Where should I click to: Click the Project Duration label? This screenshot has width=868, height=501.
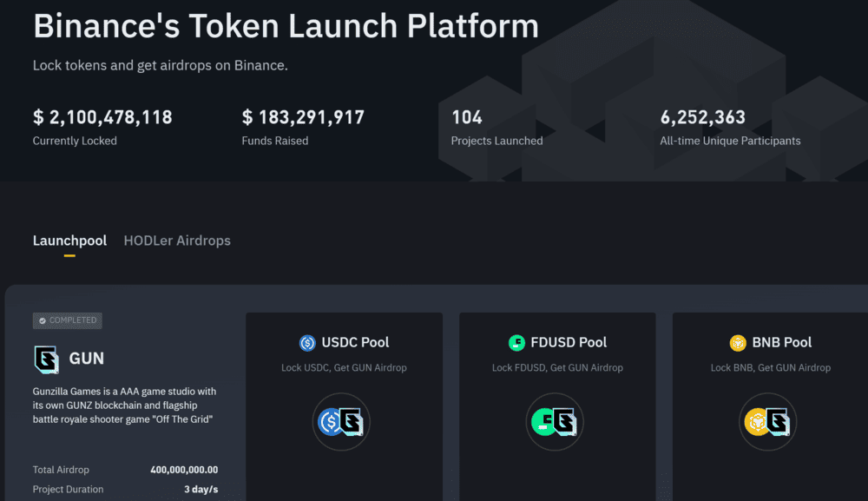68,490
